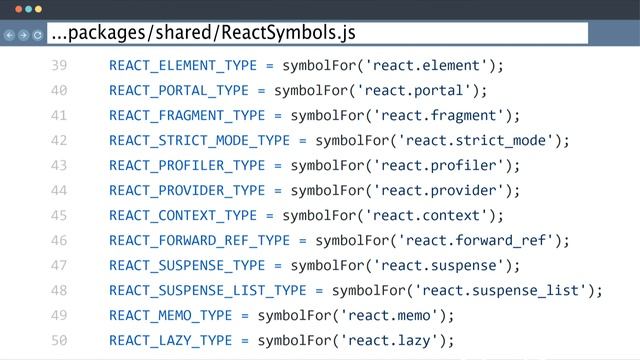Click the 'react.suspense' string literal
Screen dimensions: 640x360
point(439,266)
